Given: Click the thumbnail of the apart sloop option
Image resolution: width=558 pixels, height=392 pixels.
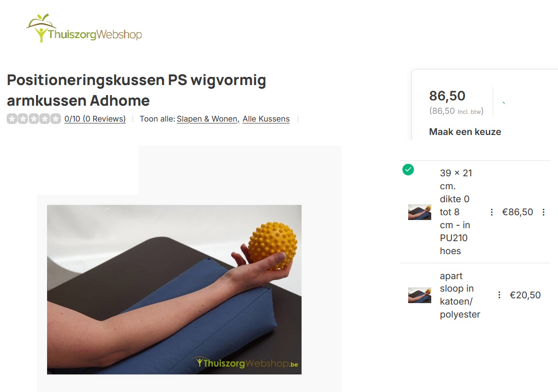Looking at the screenshot, I should click(420, 295).
